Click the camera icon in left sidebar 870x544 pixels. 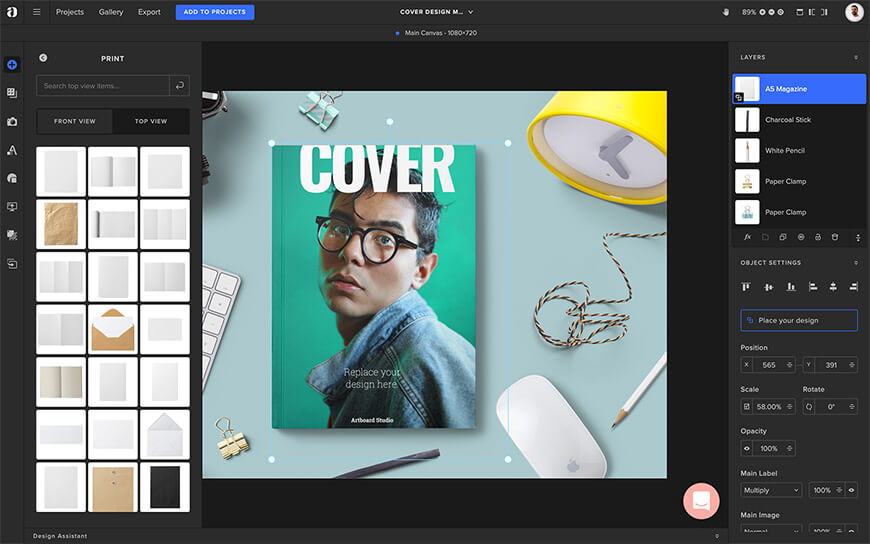(12, 121)
